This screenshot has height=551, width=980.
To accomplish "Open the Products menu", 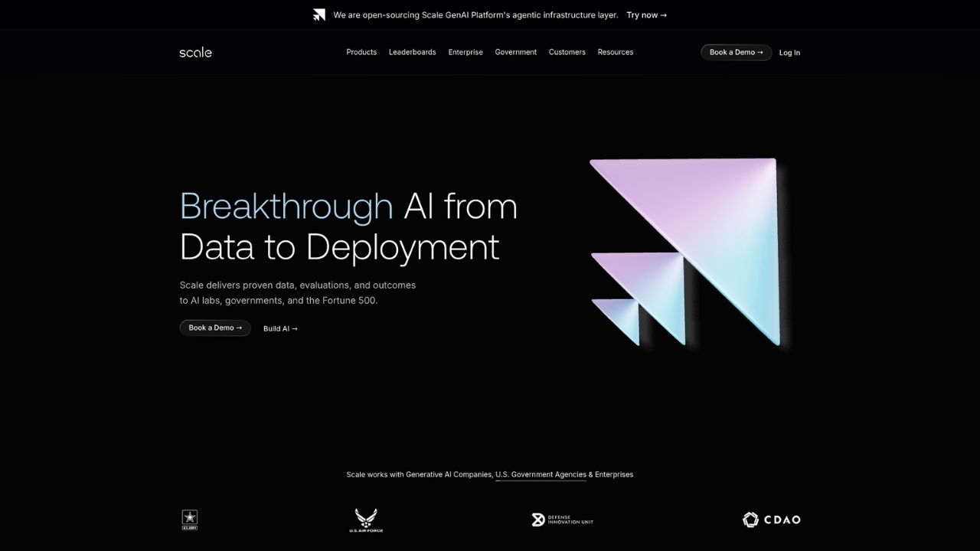I will 361,52.
